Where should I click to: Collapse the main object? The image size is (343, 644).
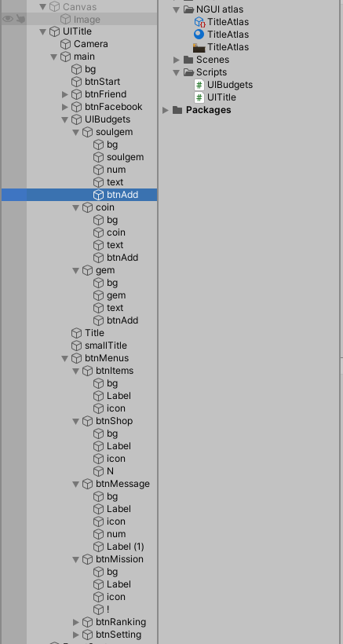[x=53, y=57]
